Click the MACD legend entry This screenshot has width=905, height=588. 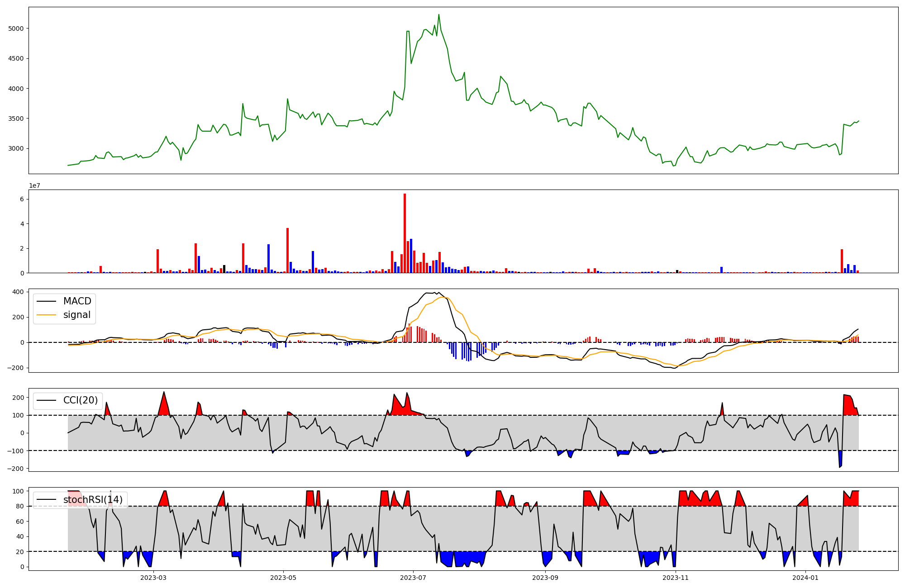[x=77, y=301]
